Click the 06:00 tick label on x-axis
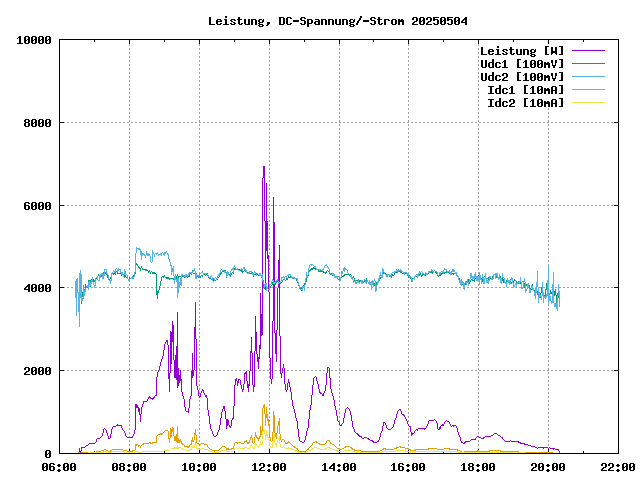Image resolution: width=640 pixels, height=480 pixels. [60, 467]
